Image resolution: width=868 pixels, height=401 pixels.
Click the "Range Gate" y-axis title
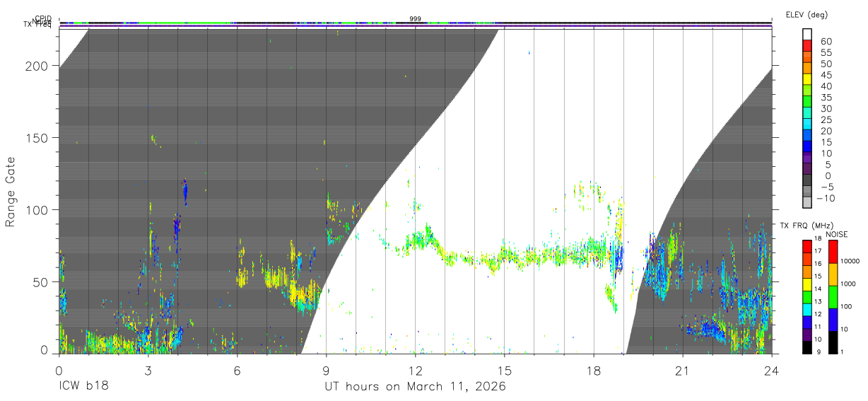11,192
